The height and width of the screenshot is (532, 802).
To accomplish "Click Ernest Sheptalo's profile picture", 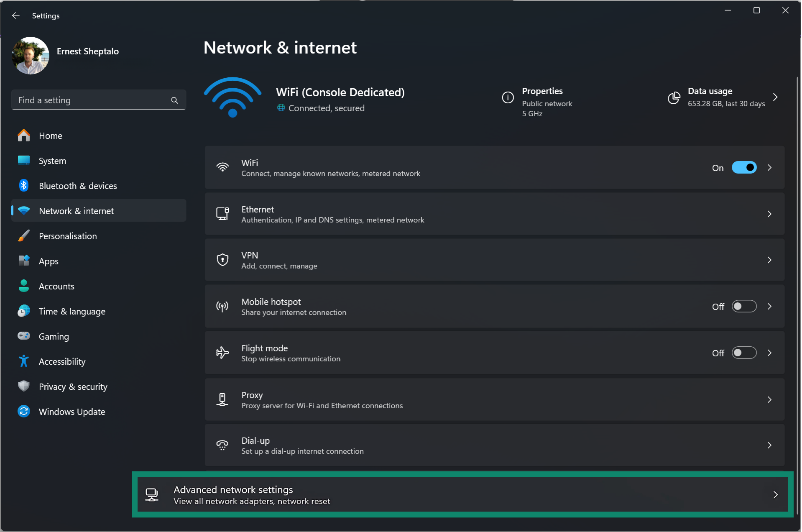I will point(30,55).
